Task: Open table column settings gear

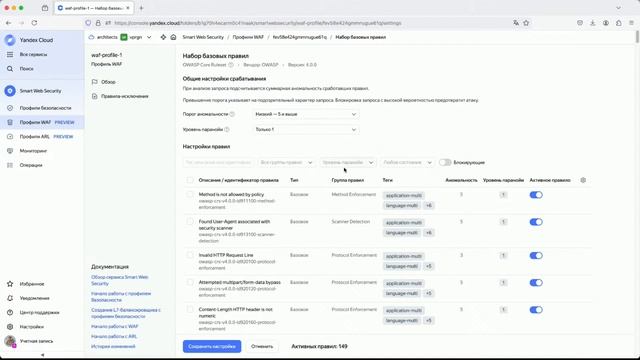Action: 583,180
